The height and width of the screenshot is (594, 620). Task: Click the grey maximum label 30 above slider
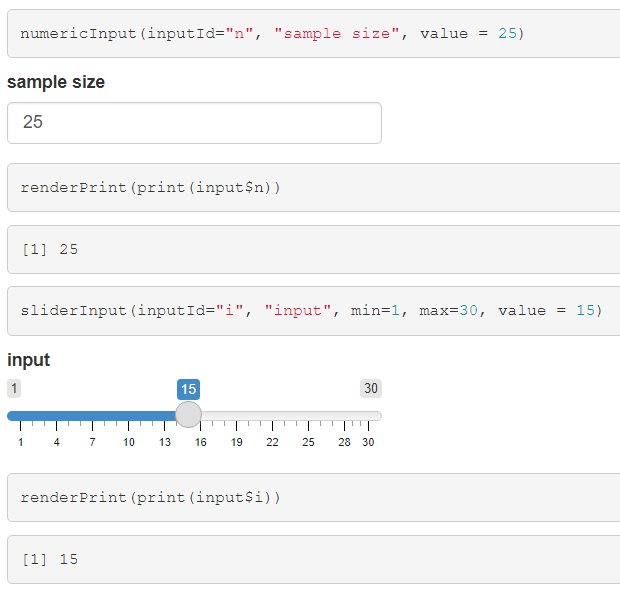point(370,389)
